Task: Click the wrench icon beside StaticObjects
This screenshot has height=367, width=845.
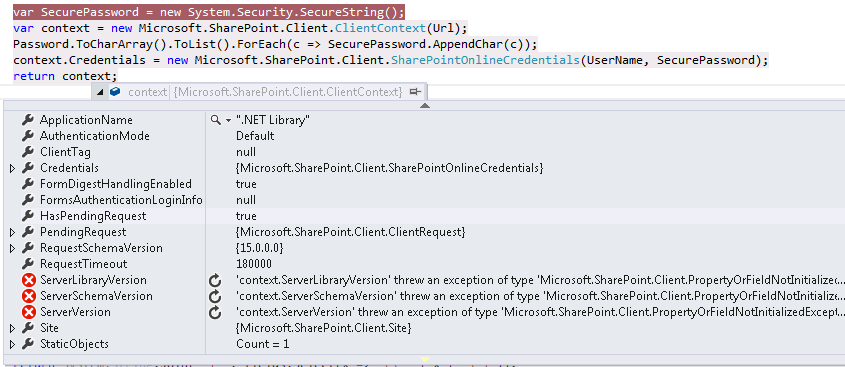Action: (x=28, y=344)
